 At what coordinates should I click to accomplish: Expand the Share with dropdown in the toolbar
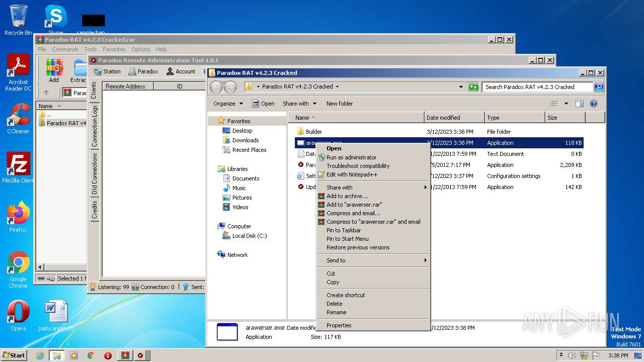(x=300, y=104)
